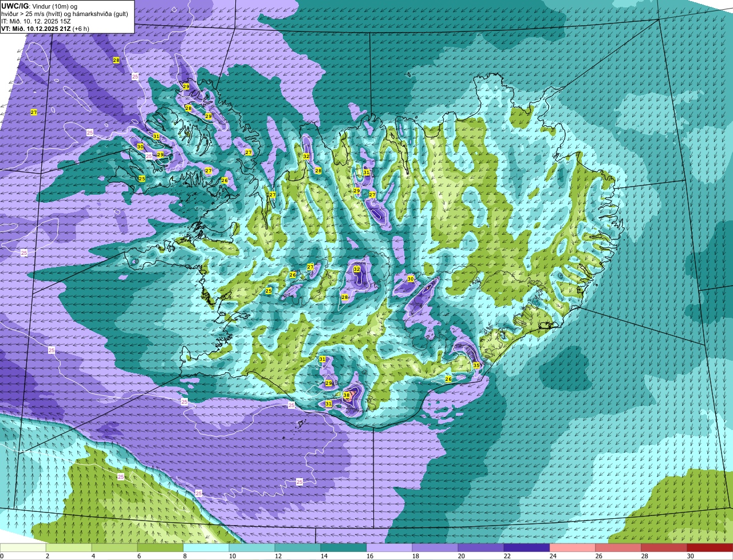Select the legend swatch between 10 and 12
The height and width of the screenshot is (560, 733).
(252, 547)
